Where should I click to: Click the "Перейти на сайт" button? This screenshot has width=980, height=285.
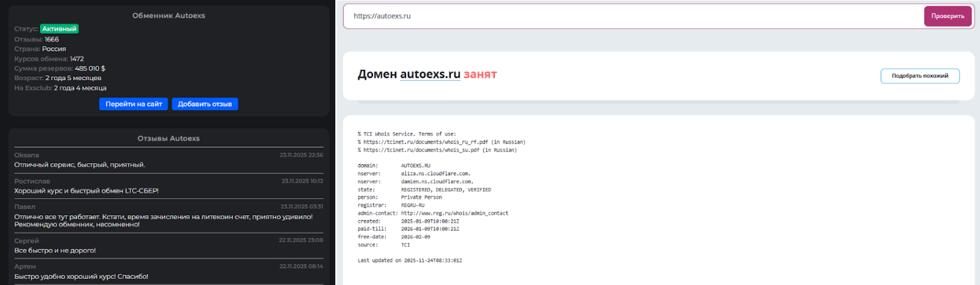click(x=134, y=104)
